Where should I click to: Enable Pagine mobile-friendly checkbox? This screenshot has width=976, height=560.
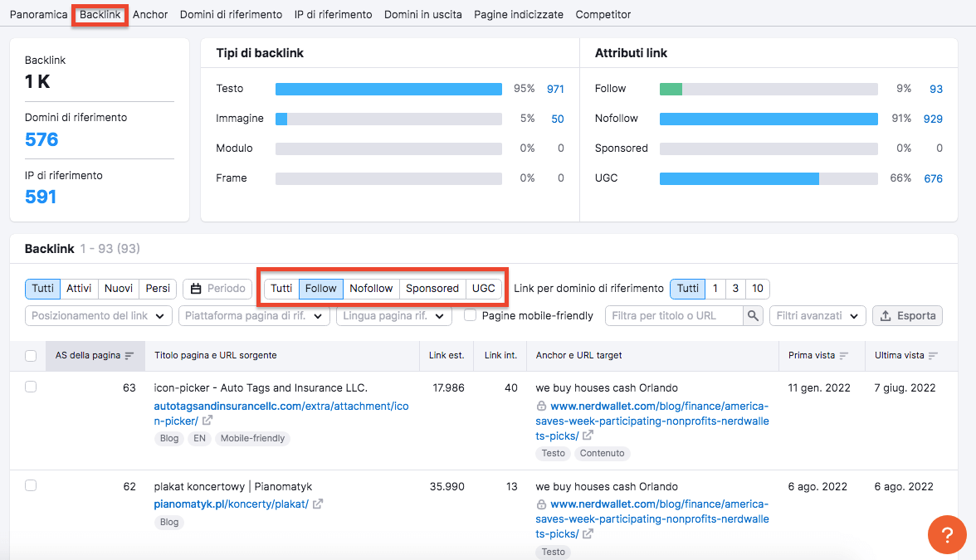click(470, 315)
